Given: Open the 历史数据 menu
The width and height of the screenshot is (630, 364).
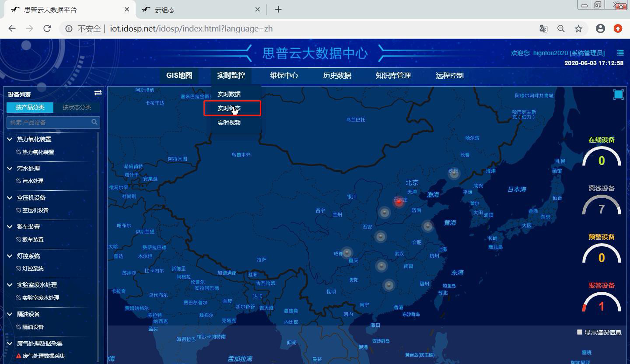Looking at the screenshot, I should pos(337,75).
